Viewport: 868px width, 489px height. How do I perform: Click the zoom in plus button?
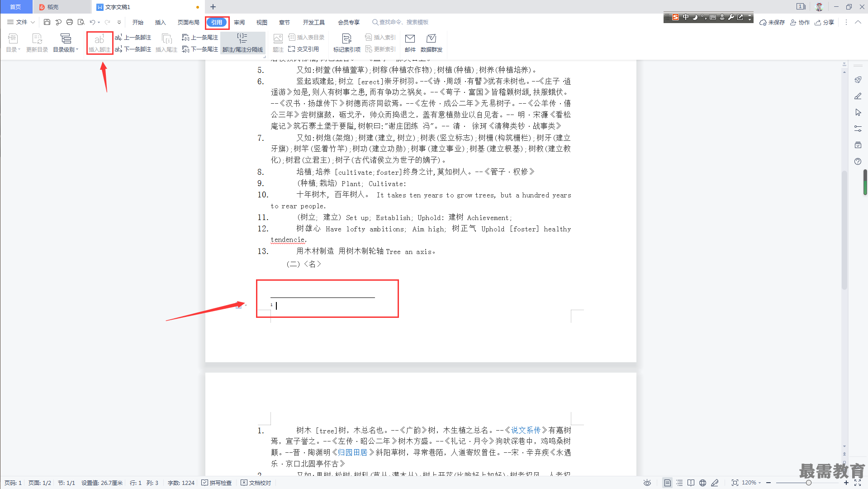click(x=846, y=483)
